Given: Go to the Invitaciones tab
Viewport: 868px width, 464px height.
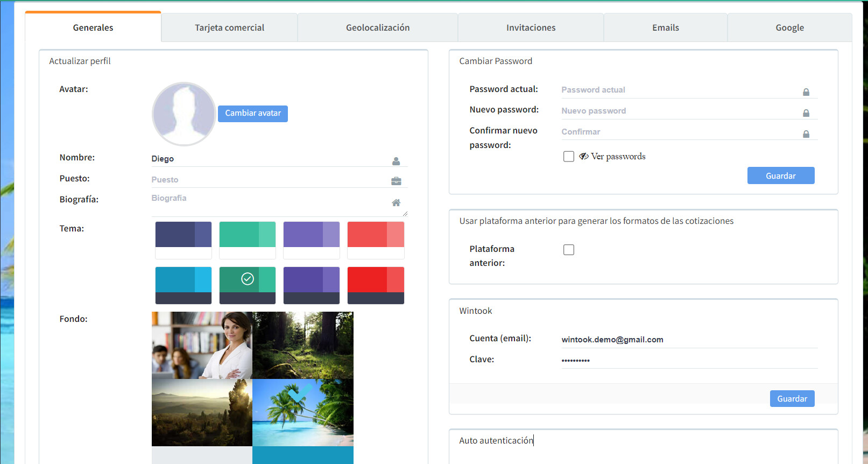Looking at the screenshot, I should pos(531,27).
